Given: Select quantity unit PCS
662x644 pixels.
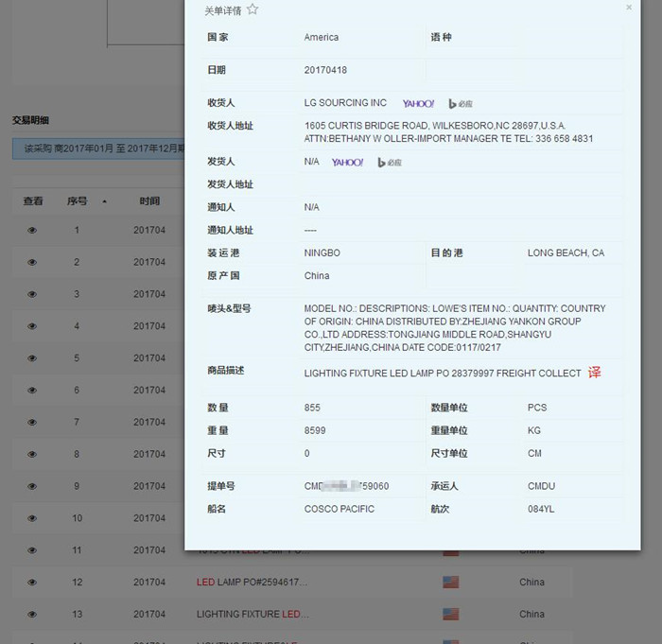Looking at the screenshot, I should coord(537,408).
